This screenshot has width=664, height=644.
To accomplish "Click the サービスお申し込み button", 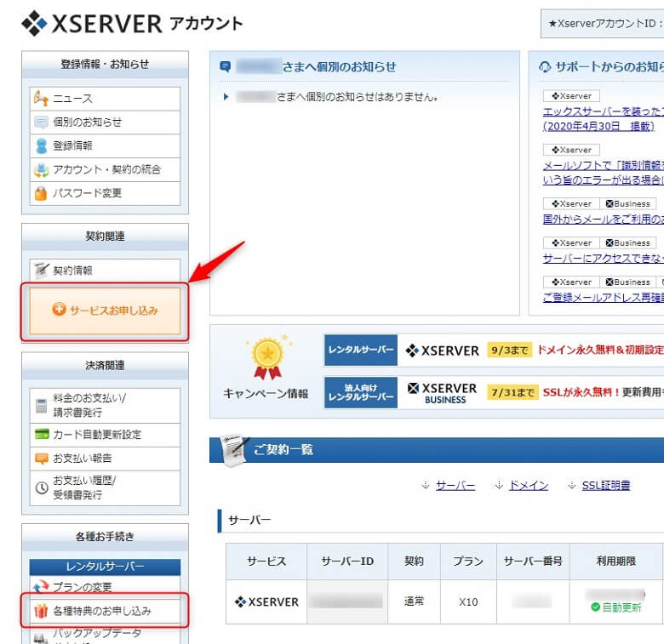I will click(105, 311).
